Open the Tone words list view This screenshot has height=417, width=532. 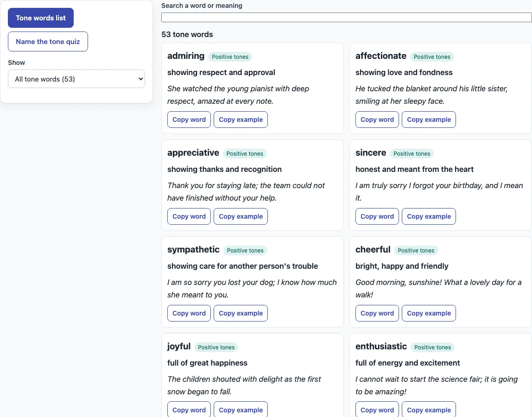point(41,18)
